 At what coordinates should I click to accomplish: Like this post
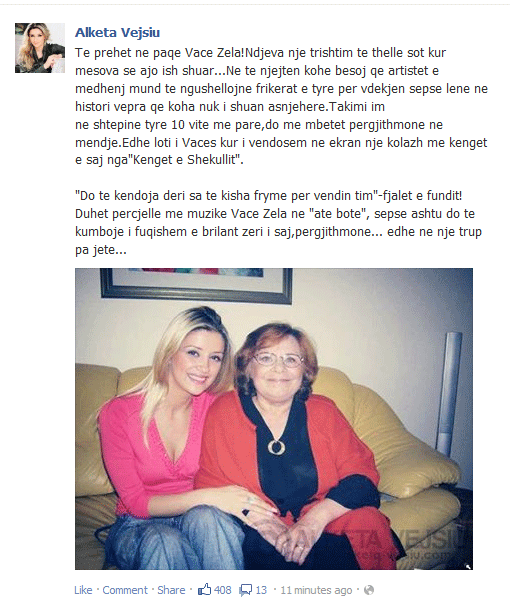[x=83, y=590]
